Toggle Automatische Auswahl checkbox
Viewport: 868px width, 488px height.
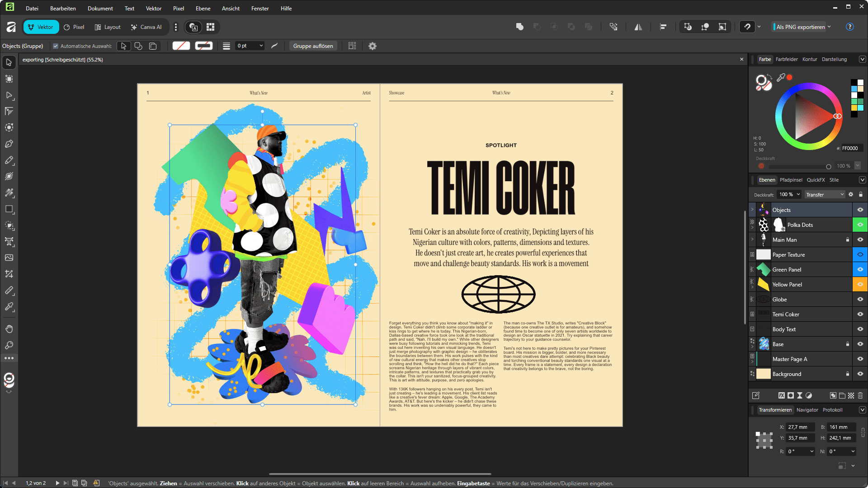(x=56, y=46)
